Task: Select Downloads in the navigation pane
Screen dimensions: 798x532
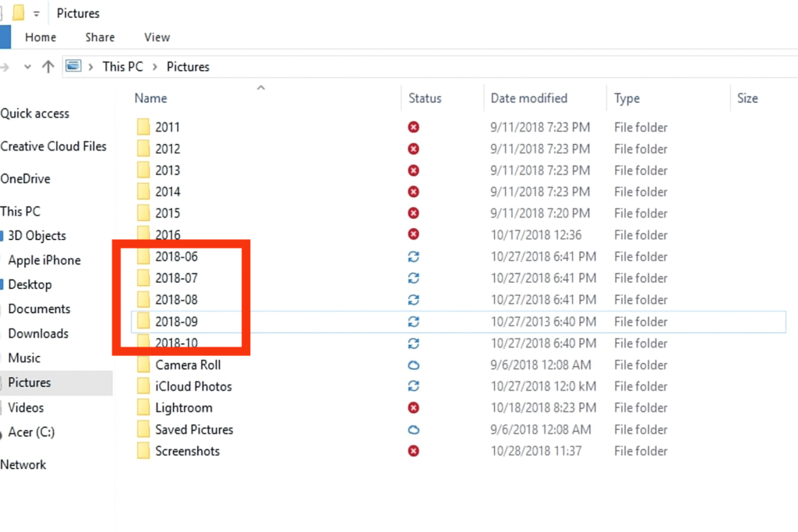Action: (38, 333)
